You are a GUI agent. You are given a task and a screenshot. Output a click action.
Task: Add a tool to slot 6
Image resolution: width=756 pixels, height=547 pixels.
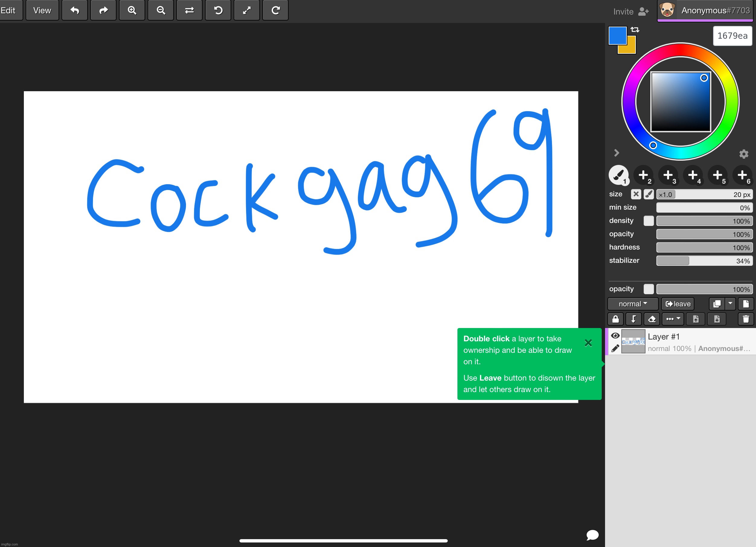(x=742, y=175)
